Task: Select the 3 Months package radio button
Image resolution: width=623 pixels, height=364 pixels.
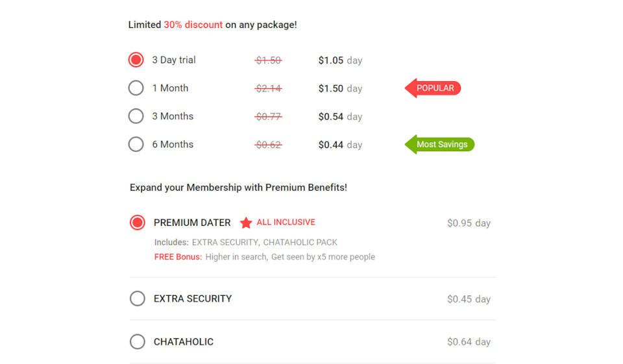Action: [136, 116]
